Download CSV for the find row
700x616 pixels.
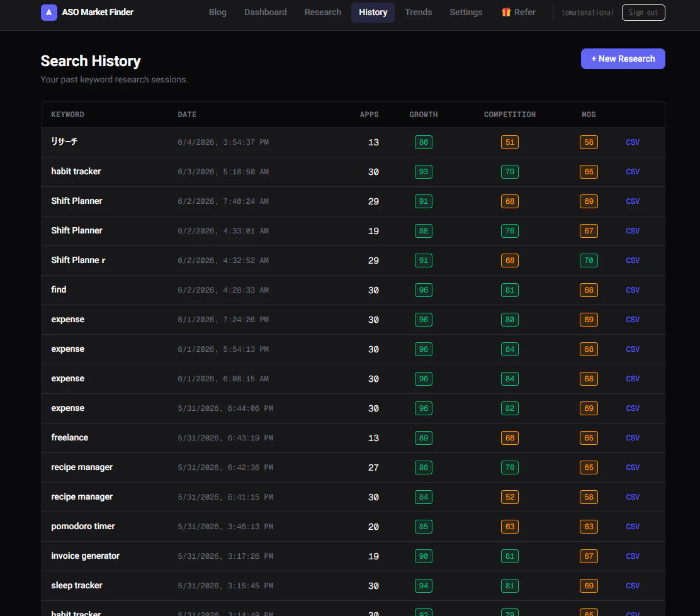[633, 290]
